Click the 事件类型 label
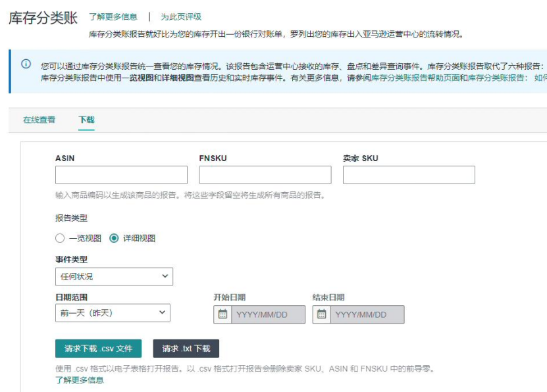The width and height of the screenshot is (547, 392). point(71,259)
